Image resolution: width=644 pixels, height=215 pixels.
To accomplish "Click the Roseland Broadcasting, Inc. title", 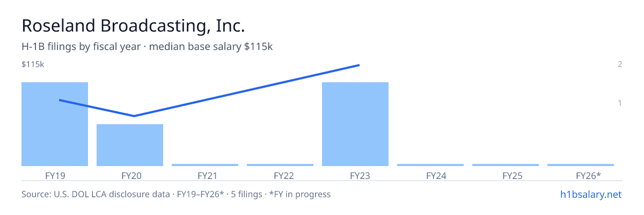I will pyautogui.click(x=133, y=26).
